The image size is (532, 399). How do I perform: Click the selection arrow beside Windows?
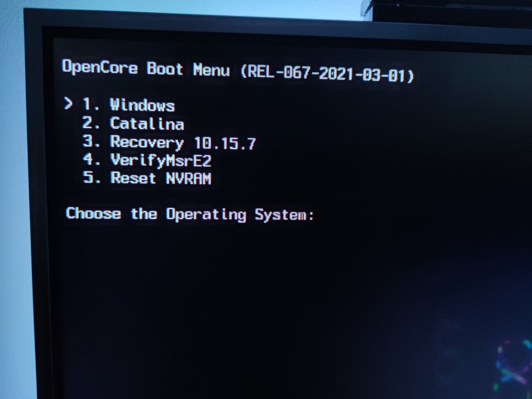[68, 103]
